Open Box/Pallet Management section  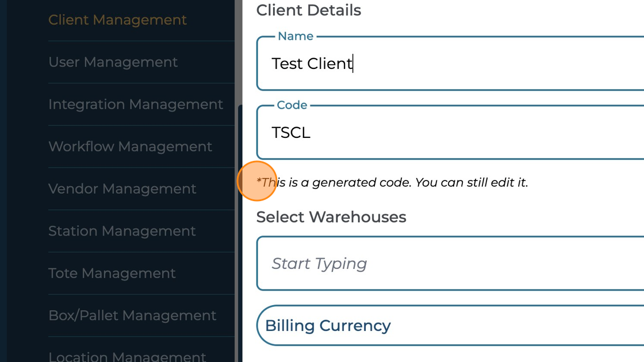[x=132, y=315]
